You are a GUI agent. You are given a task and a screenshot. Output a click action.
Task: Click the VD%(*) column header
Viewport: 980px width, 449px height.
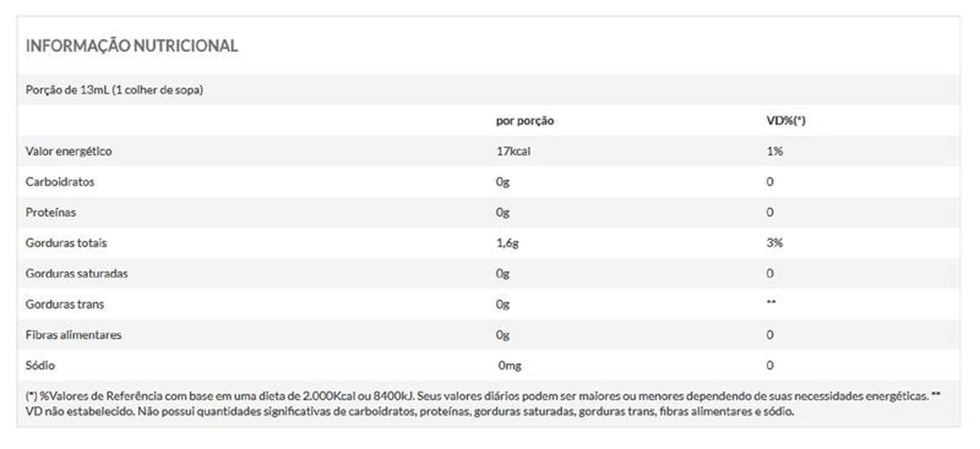(785, 121)
